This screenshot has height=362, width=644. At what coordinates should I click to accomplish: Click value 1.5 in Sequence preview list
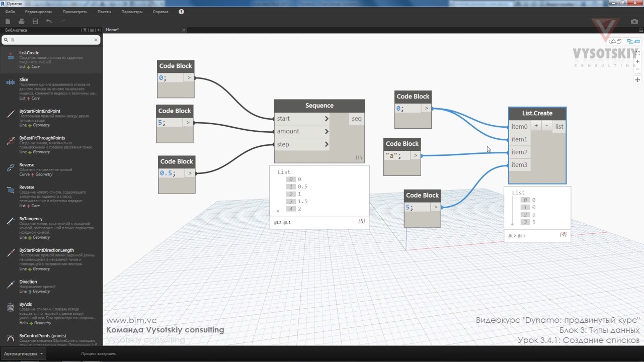coord(302,201)
